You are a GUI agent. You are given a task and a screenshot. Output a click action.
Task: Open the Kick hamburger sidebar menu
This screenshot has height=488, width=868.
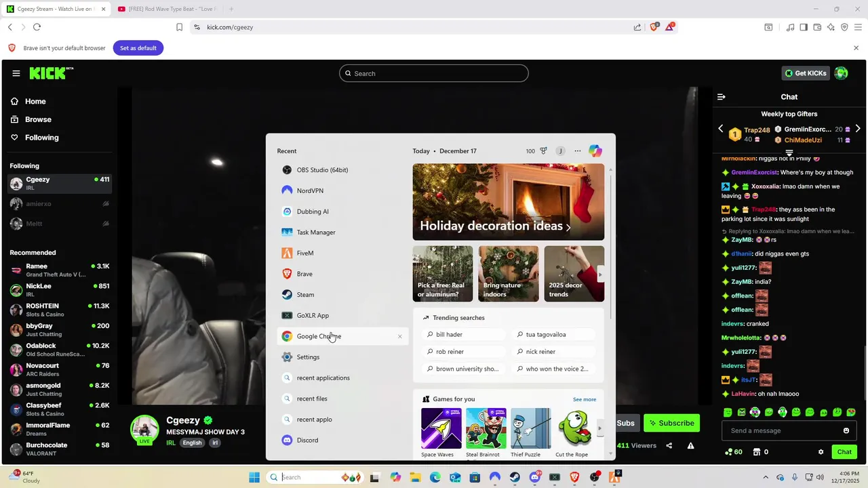(x=16, y=73)
